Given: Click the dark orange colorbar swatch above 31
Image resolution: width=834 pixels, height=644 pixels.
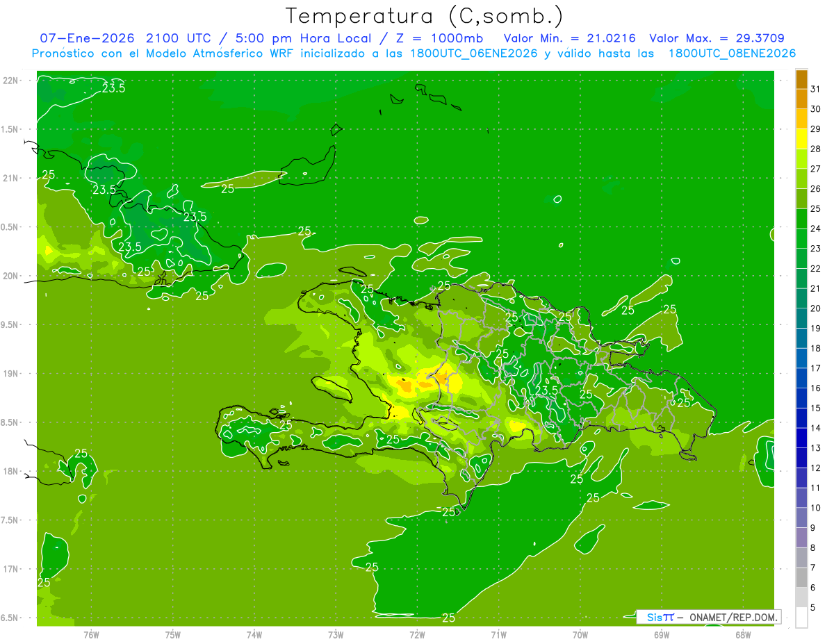Looking at the screenshot, I should 801,79.
